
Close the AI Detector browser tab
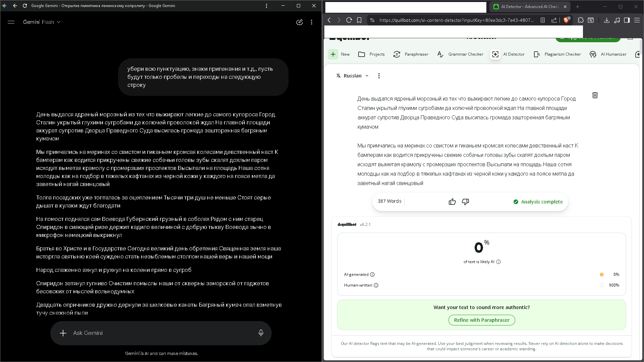(x=565, y=7)
